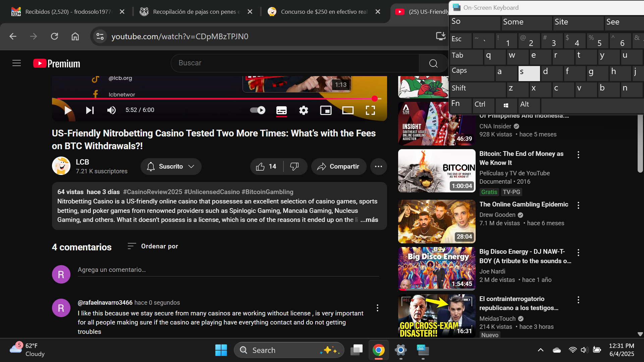644x362 pixels.
Task: Show hidden system tray icons
Action: (x=541, y=350)
